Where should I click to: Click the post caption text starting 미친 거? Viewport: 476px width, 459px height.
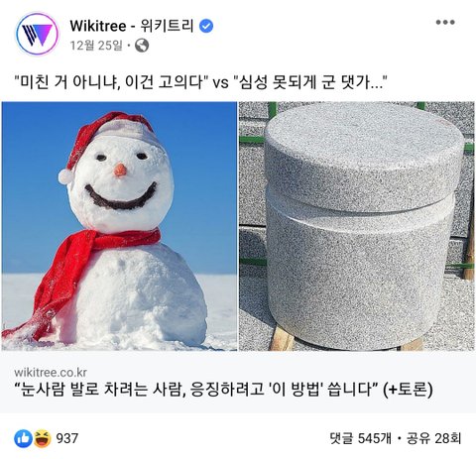coord(201,81)
